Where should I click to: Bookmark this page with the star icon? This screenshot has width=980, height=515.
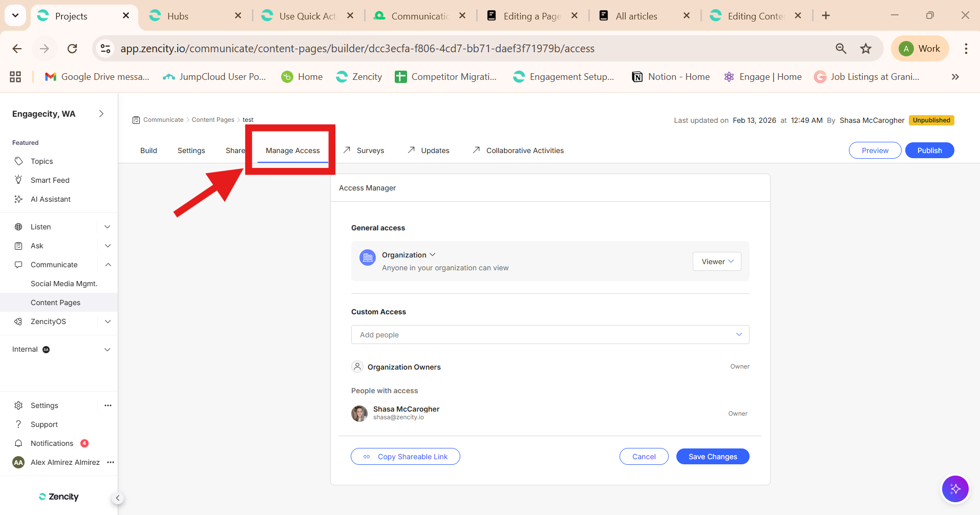[x=865, y=49]
